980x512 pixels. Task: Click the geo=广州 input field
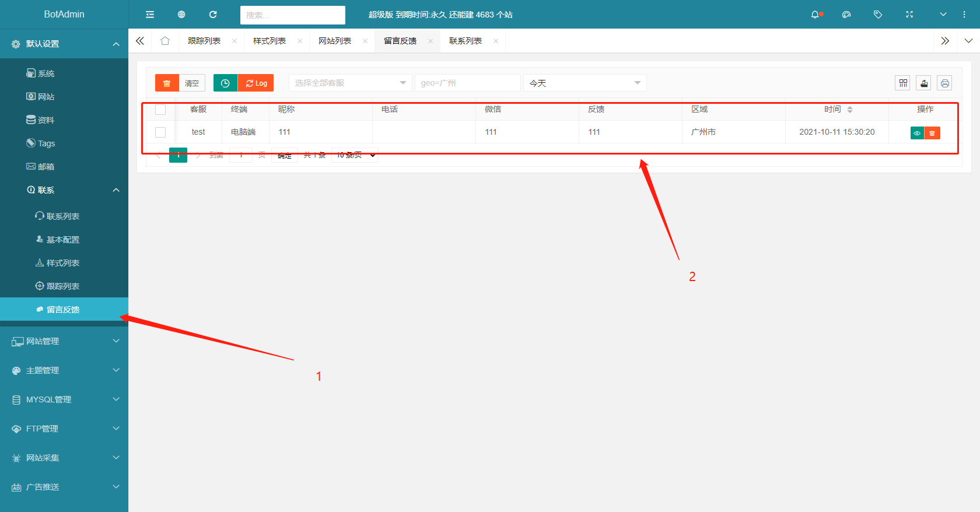click(467, 83)
